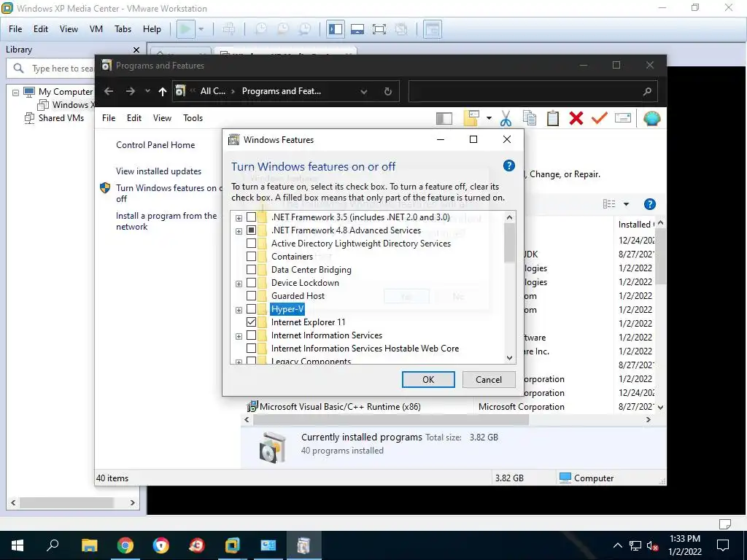
Task: Open the folder options icon dropdown arrow
Action: tap(489, 118)
